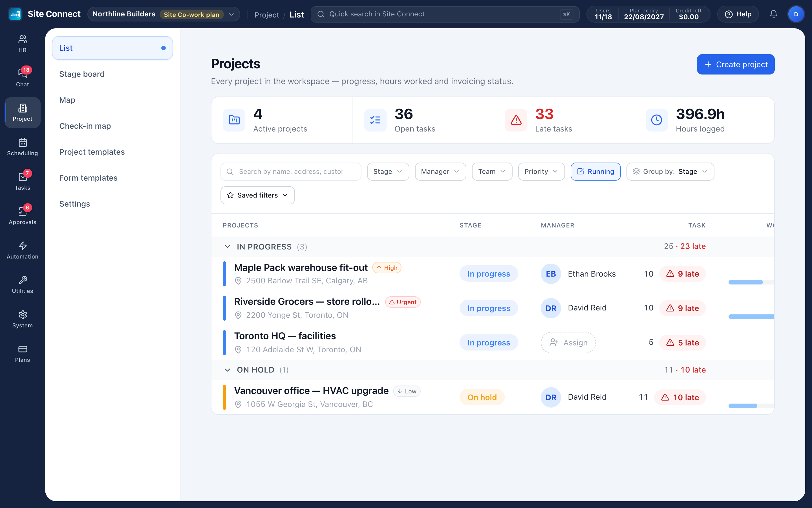Open the Manager filter dropdown
The height and width of the screenshot is (508, 812).
pyautogui.click(x=440, y=172)
